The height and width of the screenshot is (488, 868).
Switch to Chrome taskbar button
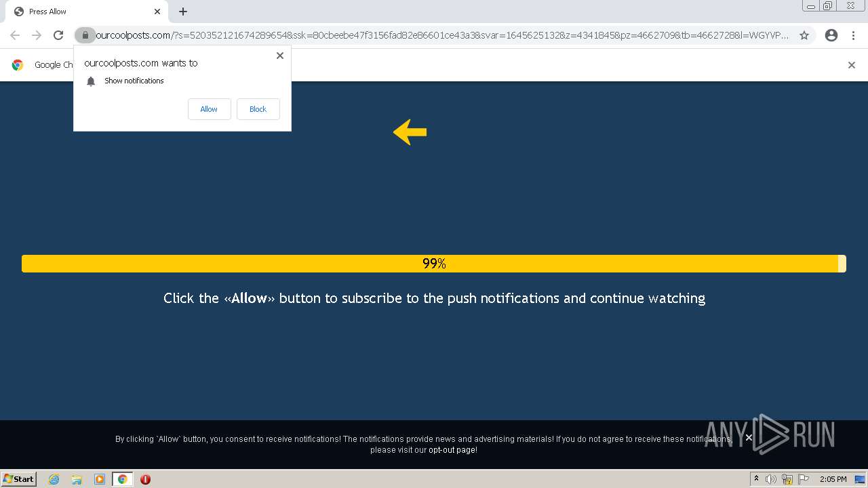coord(122,479)
